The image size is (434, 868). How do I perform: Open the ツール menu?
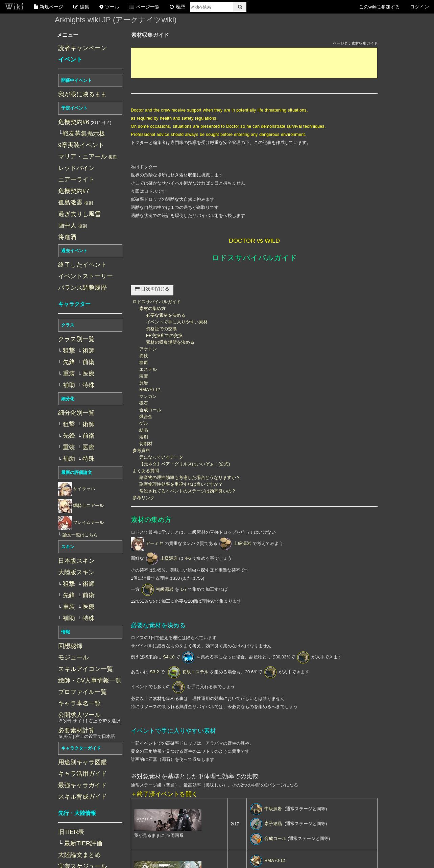[x=109, y=7]
